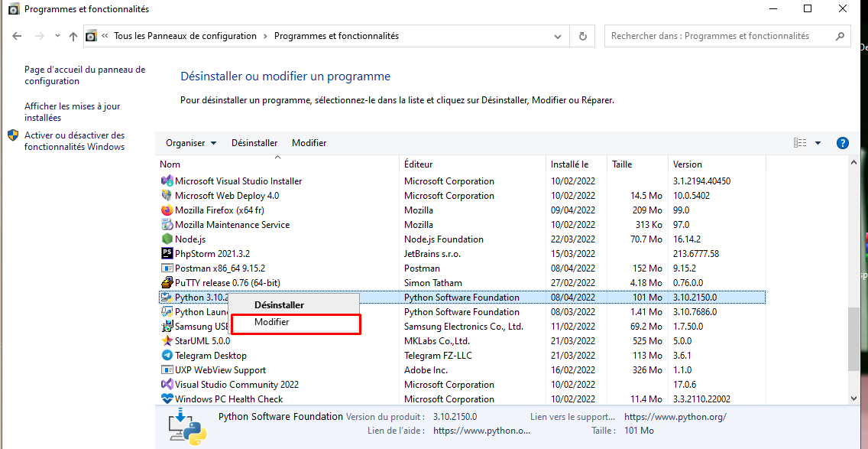Sort by the Installé le column header

point(576,164)
